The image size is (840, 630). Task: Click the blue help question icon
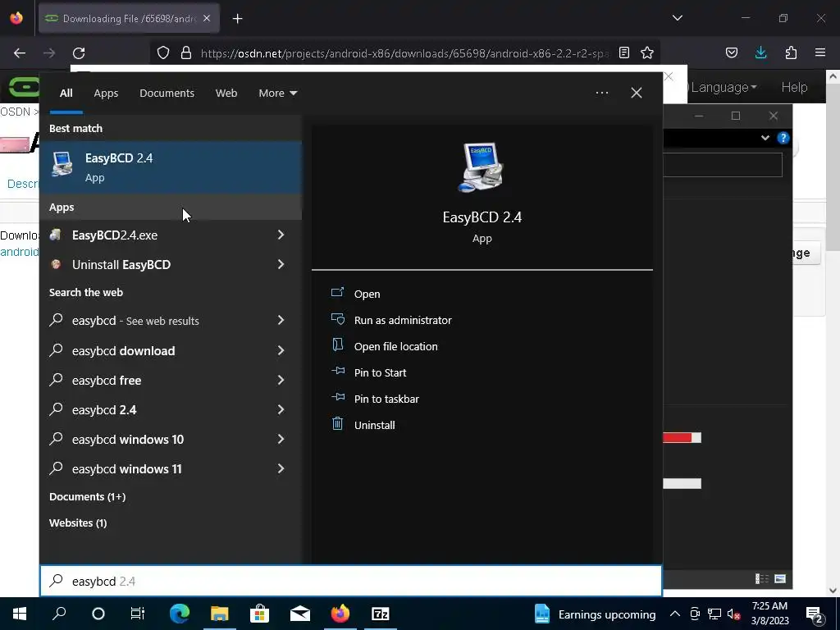click(x=783, y=138)
